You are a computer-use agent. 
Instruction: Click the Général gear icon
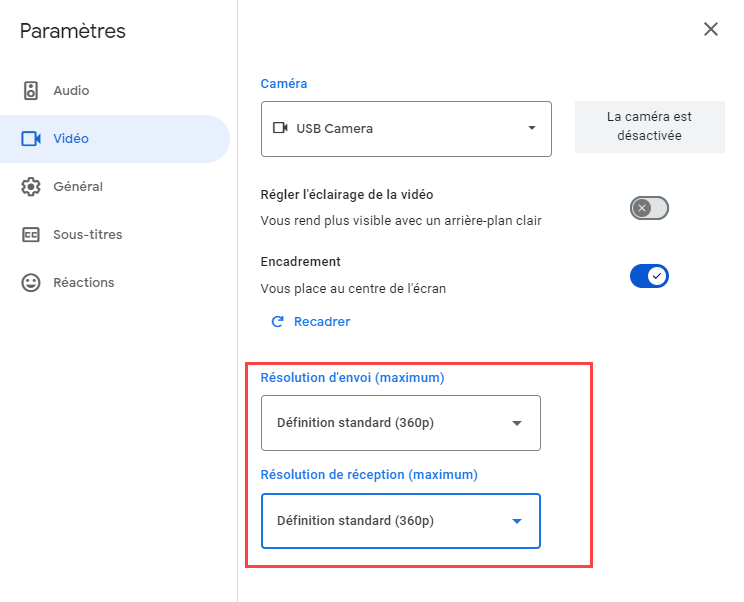coord(31,187)
